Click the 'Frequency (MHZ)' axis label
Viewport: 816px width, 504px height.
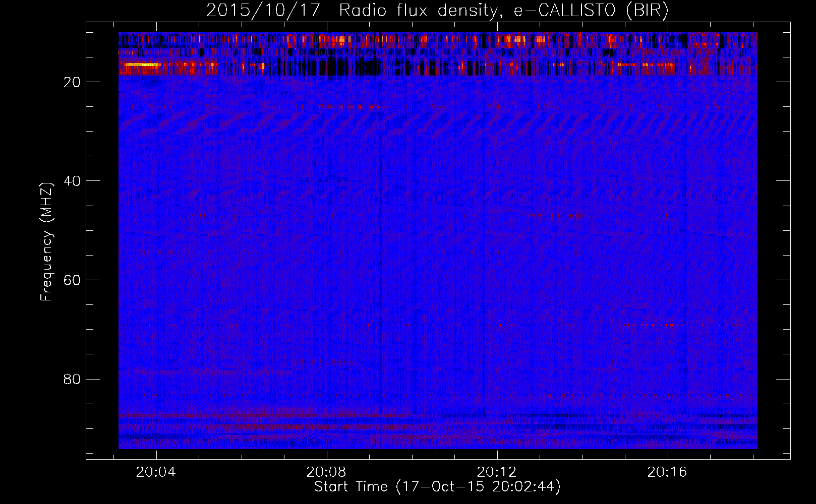coord(46,242)
